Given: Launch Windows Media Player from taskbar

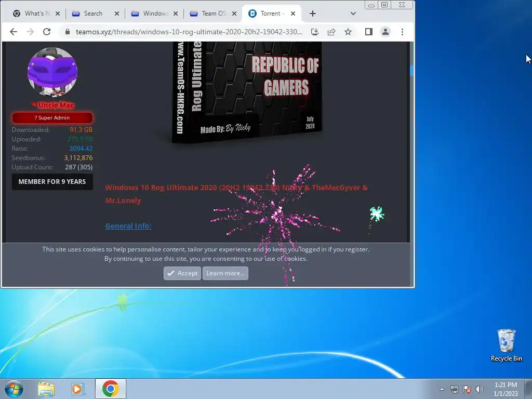Looking at the screenshot, I should coord(78,389).
